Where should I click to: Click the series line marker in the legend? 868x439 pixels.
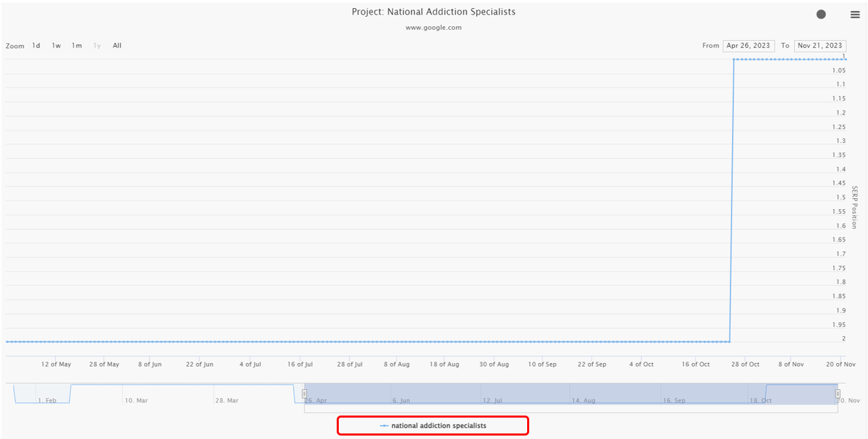pos(384,426)
